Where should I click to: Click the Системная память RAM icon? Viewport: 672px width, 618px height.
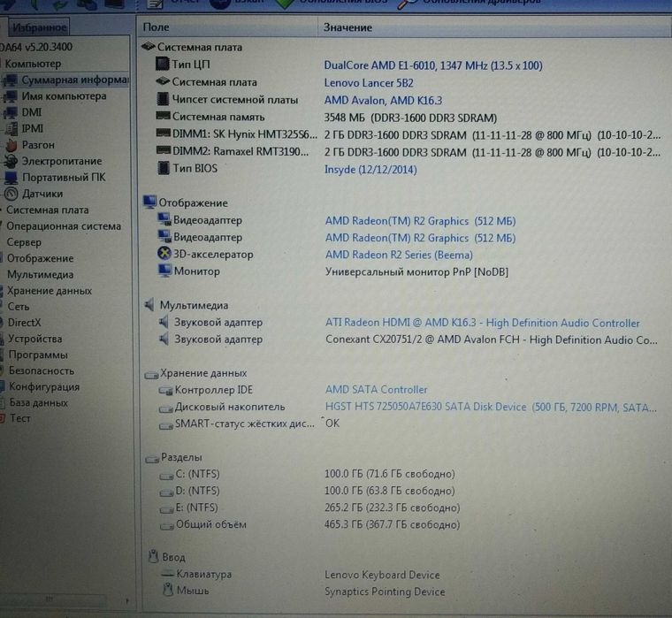(163, 116)
